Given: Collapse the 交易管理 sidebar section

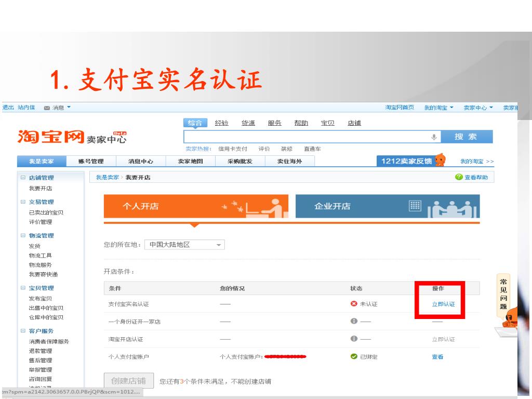Looking at the screenshot, I should coord(23,202).
